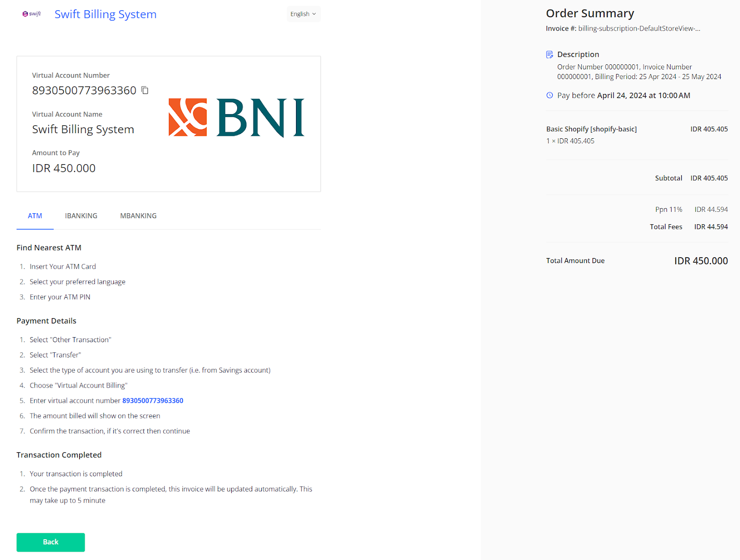
Task: Click the Find Nearest ATM heading
Action: point(49,248)
